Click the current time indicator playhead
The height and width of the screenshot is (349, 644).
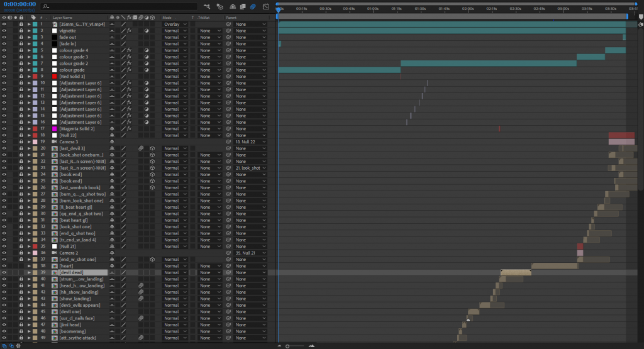[278, 9]
